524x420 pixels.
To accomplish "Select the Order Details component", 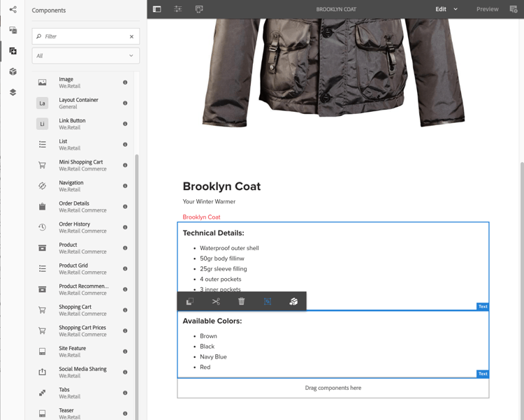I will (83, 207).
